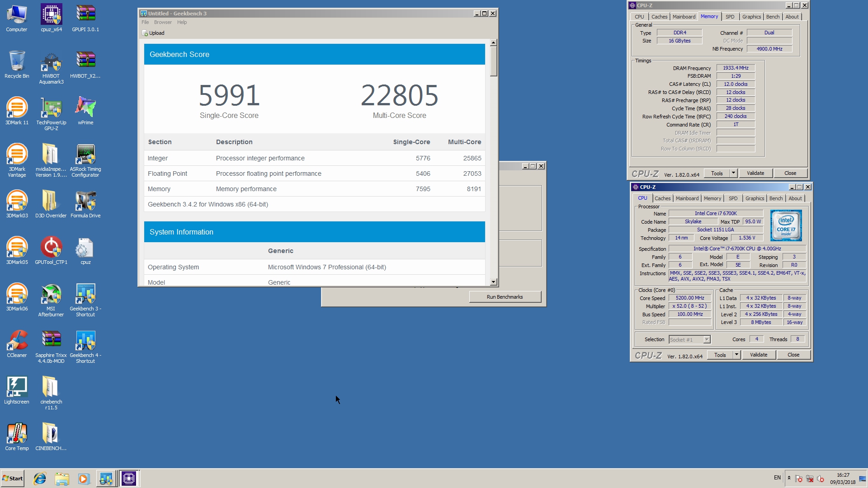
Task: Open the cpuz configuration file icon
Action: (85, 251)
